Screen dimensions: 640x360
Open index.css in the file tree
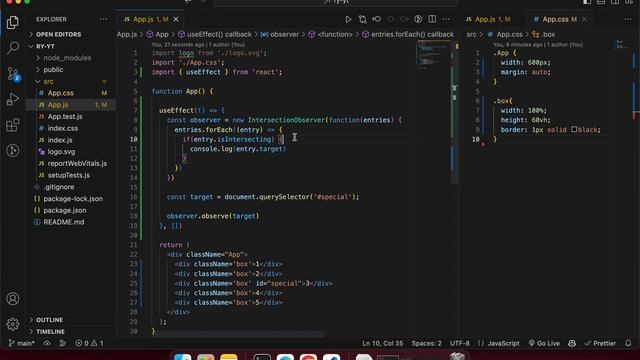[x=62, y=128]
